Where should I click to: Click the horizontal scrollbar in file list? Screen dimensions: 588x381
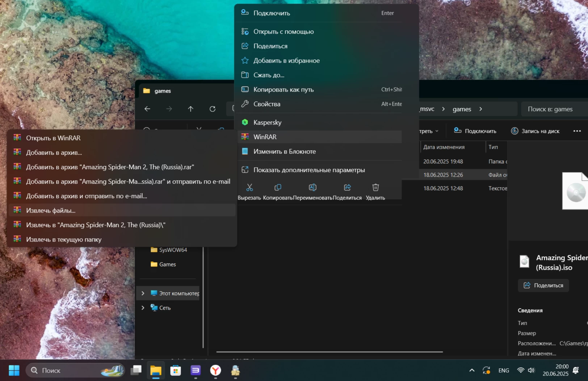pyautogui.click(x=329, y=352)
